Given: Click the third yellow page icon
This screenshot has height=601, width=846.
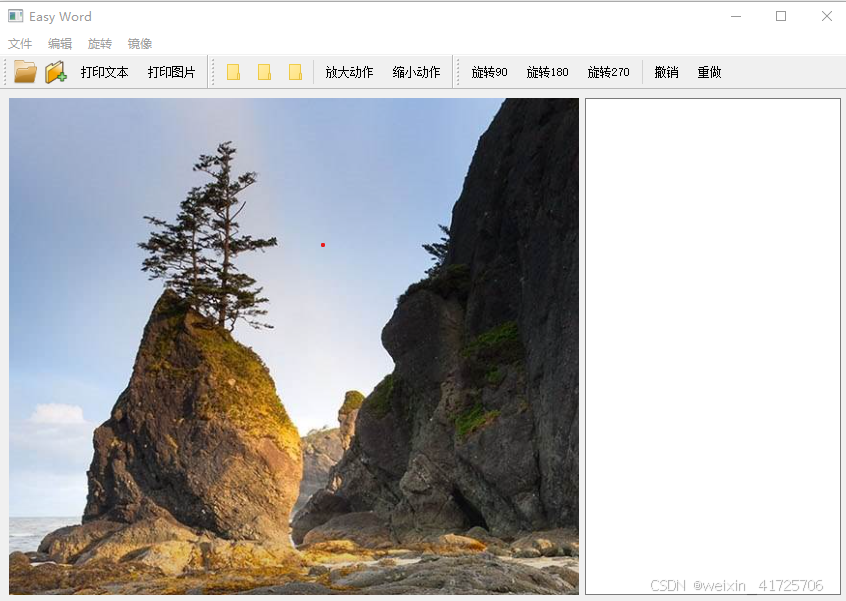Looking at the screenshot, I should [x=296, y=72].
